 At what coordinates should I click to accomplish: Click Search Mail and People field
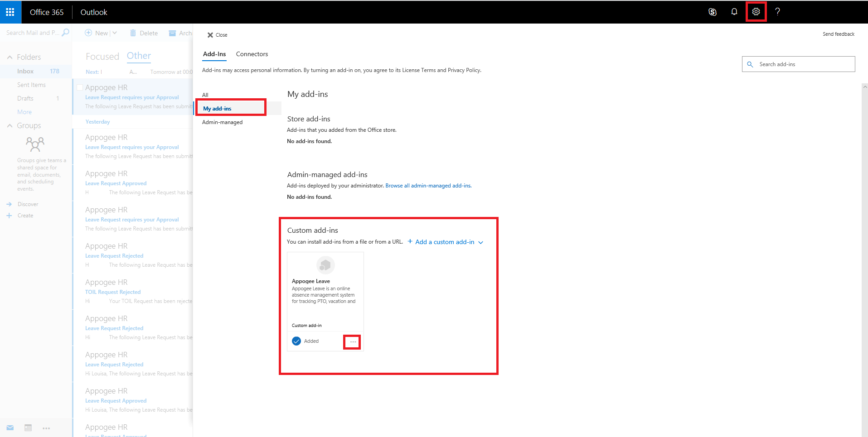(x=33, y=33)
